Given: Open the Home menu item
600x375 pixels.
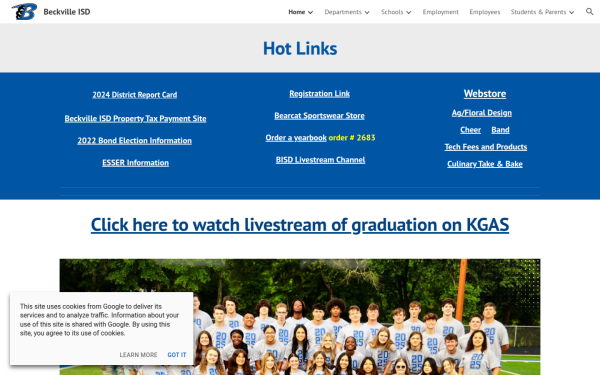Looking at the screenshot, I should [x=297, y=12].
